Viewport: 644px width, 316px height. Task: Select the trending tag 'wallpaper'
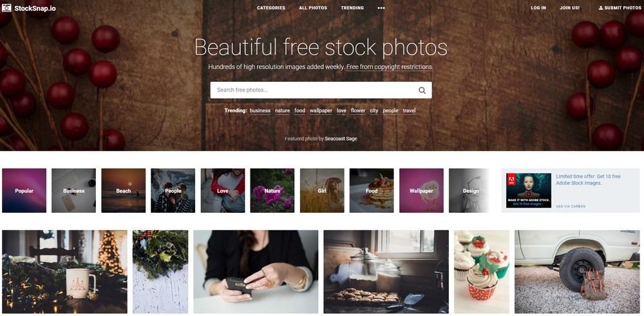[321, 111]
